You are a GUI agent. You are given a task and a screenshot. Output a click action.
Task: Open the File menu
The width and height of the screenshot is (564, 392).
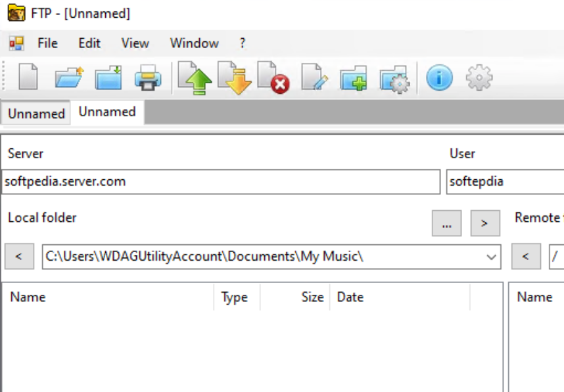(47, 43)
